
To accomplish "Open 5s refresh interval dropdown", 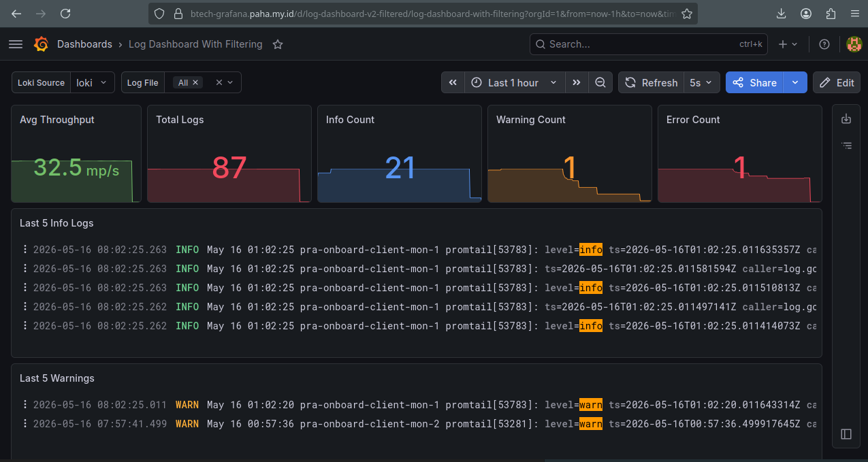I will click(x=702, y=82).
